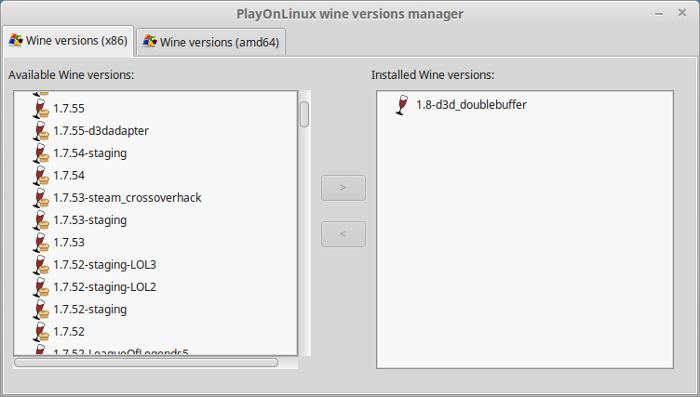Click the icon on the amd64 tab

coord(150,42)
